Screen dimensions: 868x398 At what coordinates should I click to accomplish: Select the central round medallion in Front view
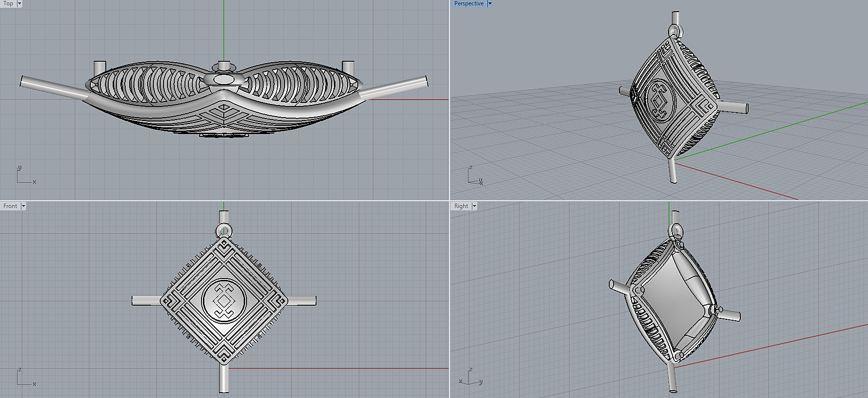tap(224, 301)
